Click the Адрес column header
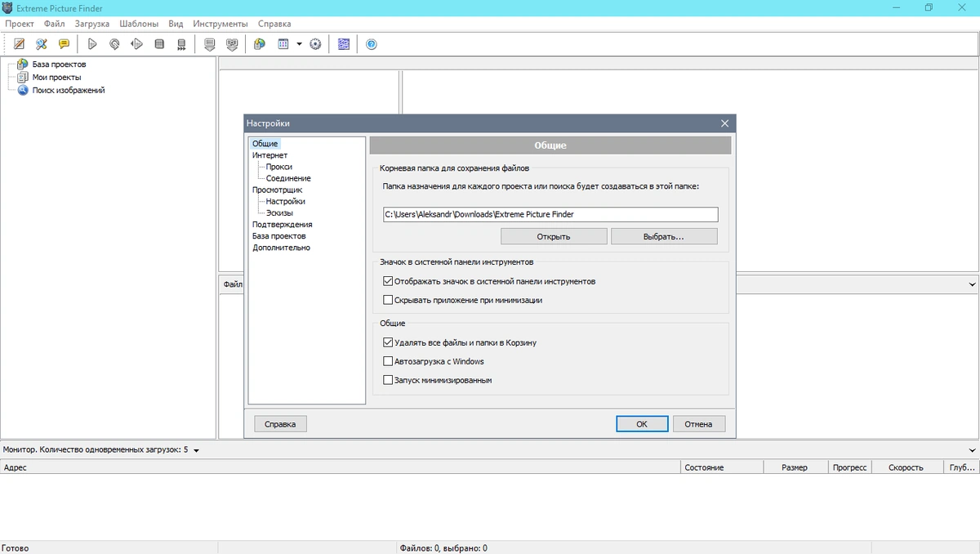This screenshot has width=980, height=554. pos(340,467)
